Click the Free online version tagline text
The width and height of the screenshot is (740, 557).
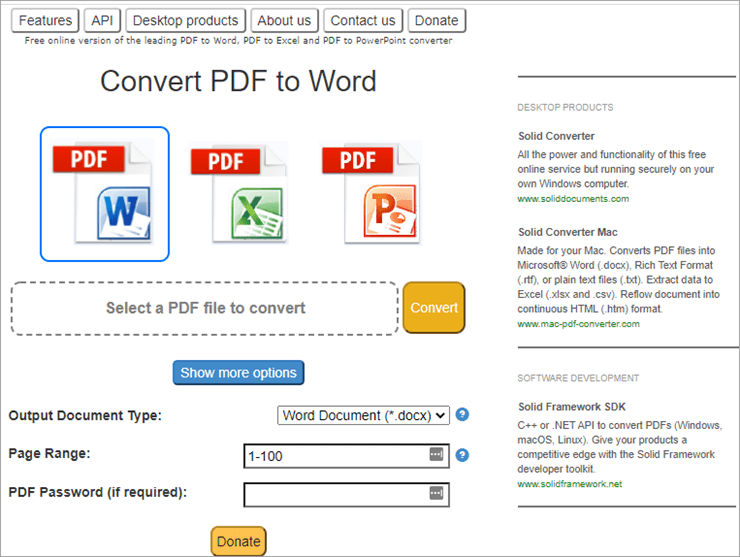(x=238, y=41)
